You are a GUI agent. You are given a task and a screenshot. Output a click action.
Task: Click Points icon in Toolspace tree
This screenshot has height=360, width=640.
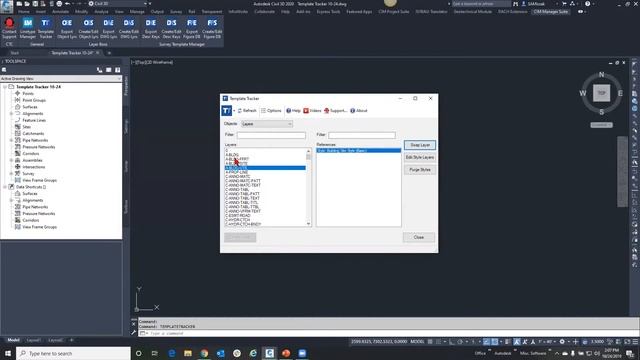(18, 93)
